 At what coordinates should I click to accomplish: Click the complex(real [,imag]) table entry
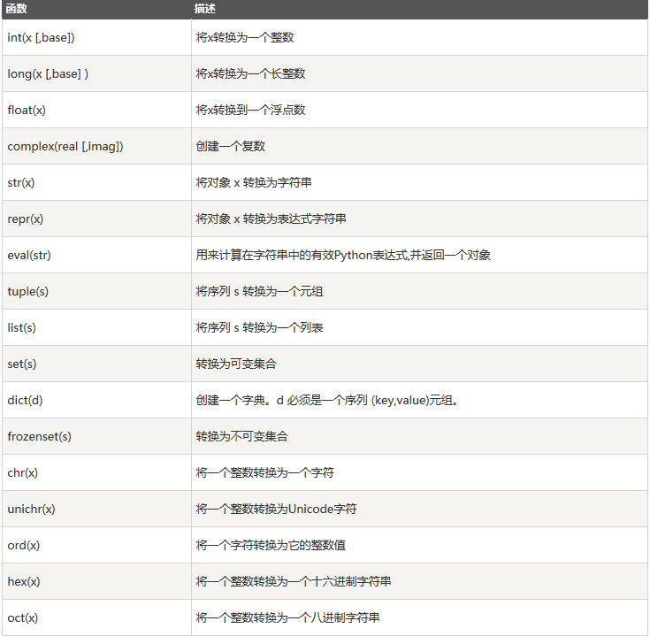[x=65, y=146]
